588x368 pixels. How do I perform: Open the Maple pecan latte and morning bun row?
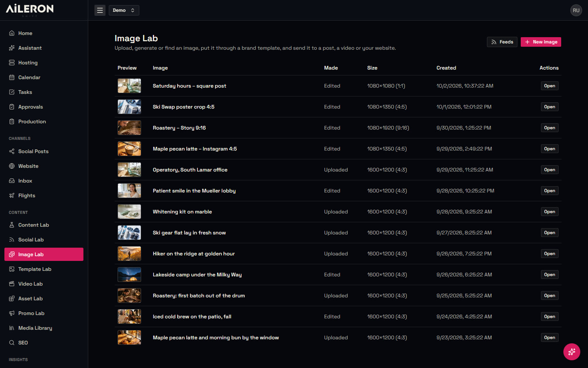(549, 337)
